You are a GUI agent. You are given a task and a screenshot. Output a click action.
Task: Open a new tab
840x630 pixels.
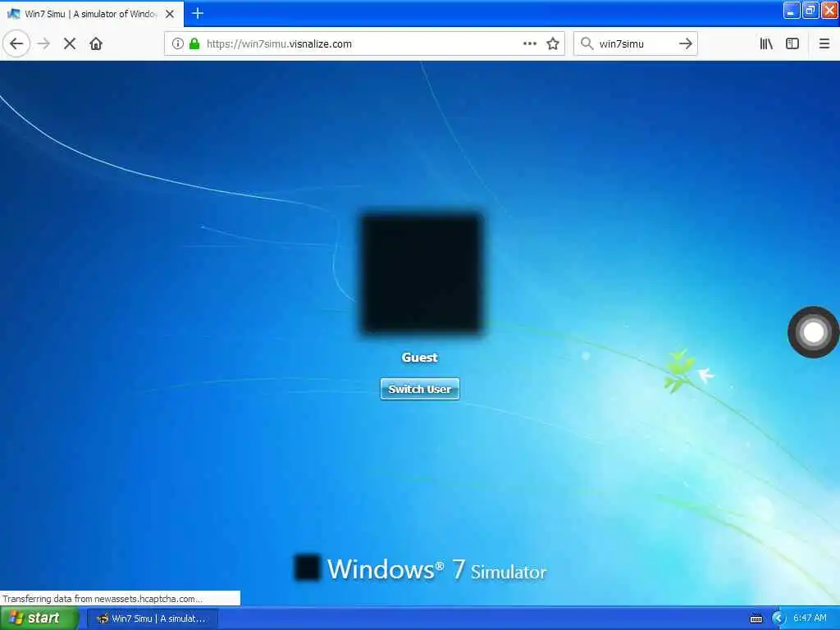pyautogui.click(x=198, y=13)
